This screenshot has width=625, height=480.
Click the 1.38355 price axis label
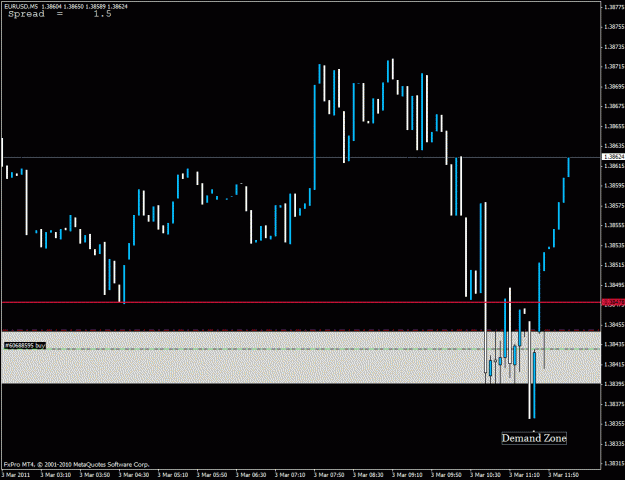click(x=614, y=423)
